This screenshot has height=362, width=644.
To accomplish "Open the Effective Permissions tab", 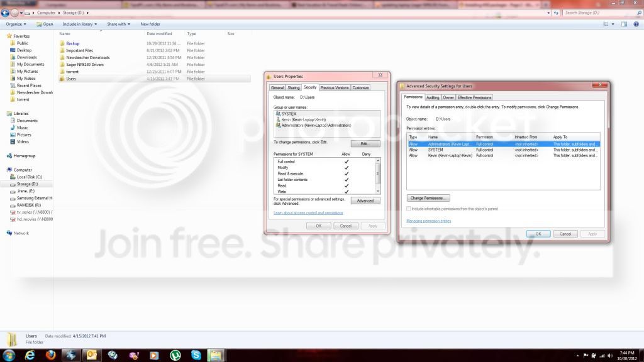I will click(474, 97).
